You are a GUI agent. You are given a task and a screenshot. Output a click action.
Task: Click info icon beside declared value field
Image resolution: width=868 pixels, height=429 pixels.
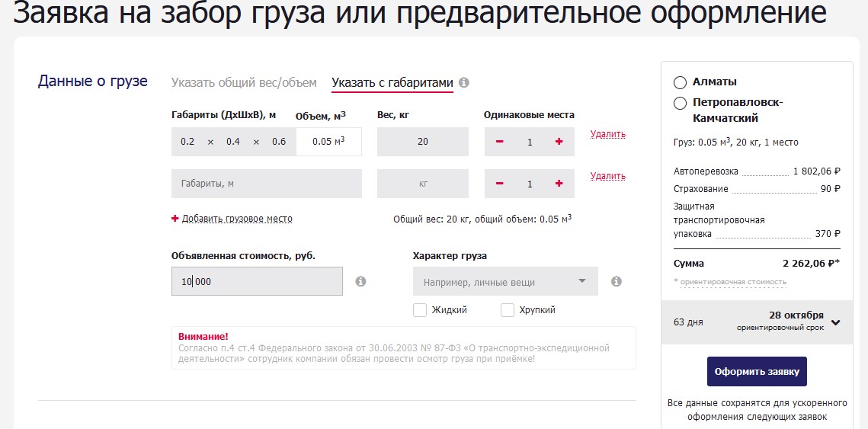click(x=360, y=281)
